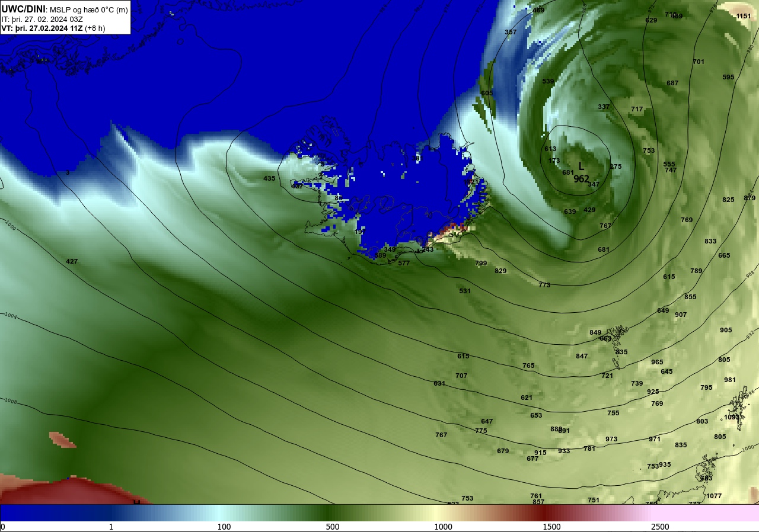The height and width of the screenshot is (532, 759).
Task: Click the height value 971
Action: pos(655,439)
